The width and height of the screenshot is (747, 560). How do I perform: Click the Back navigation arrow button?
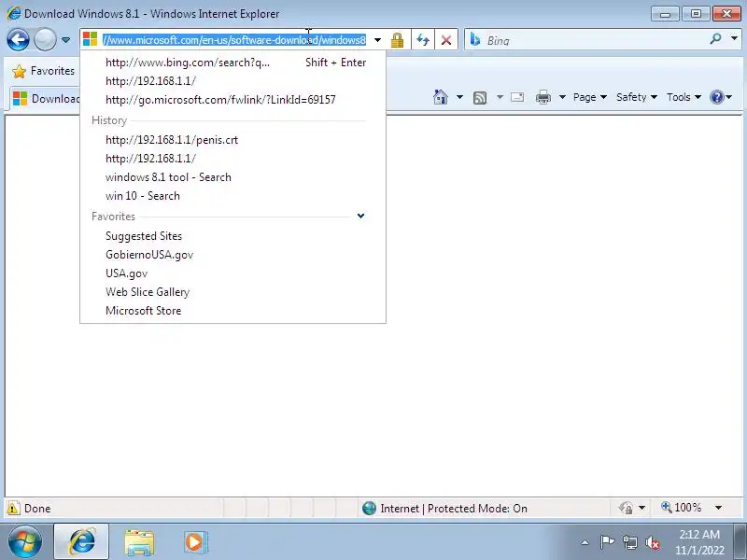coord(18,39)
